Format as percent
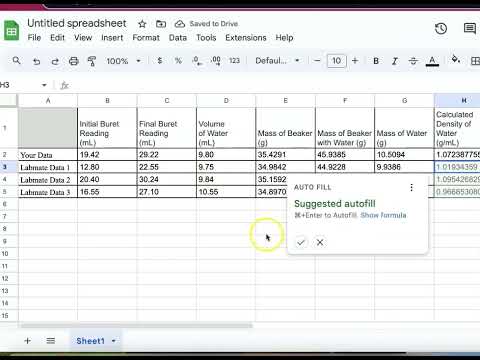This screenshot has width=480, height=360. point(178,61)
